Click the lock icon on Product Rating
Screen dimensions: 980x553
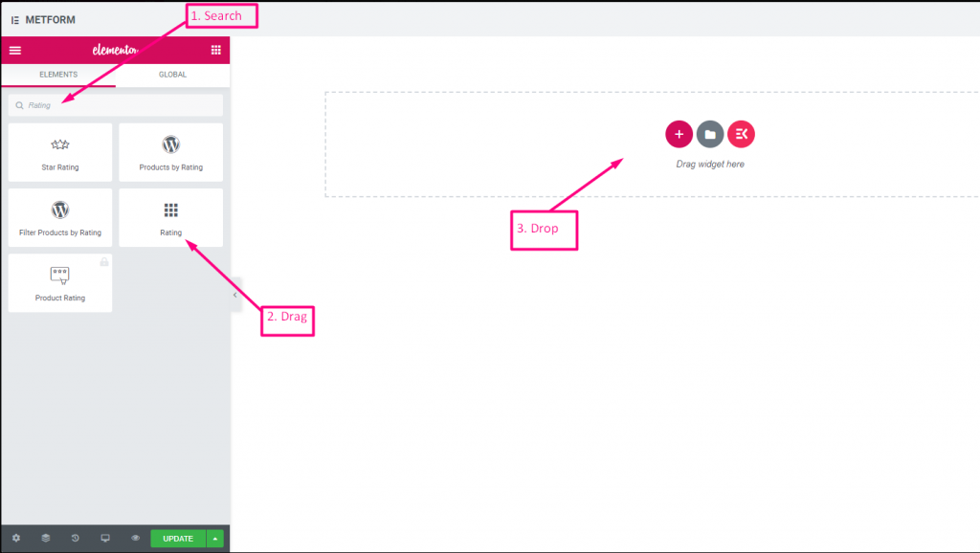pos(104,262)
